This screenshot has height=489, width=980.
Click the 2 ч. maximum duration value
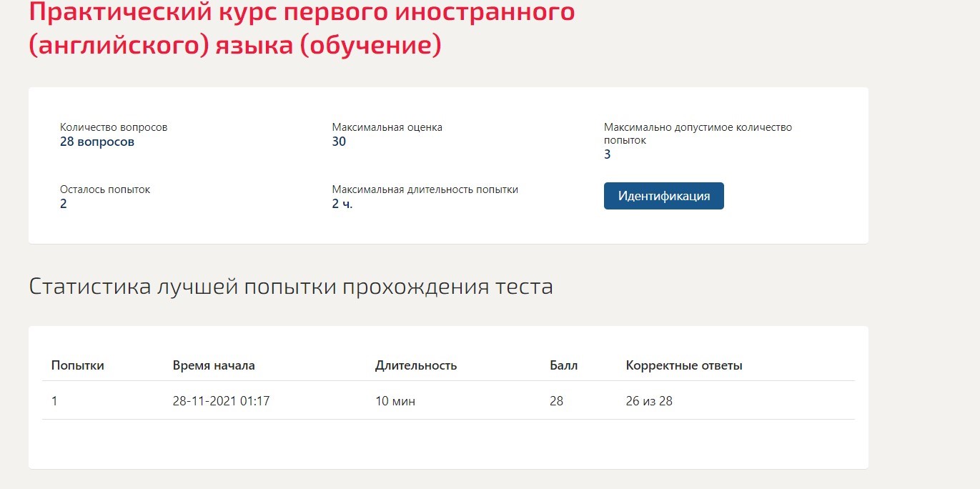click(x=342, y=204)
